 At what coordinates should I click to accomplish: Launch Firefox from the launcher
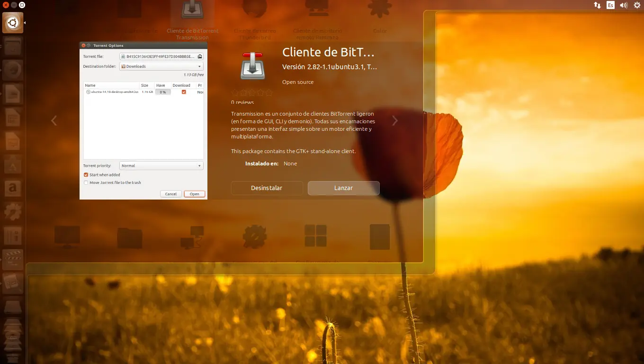coord(13,71)
